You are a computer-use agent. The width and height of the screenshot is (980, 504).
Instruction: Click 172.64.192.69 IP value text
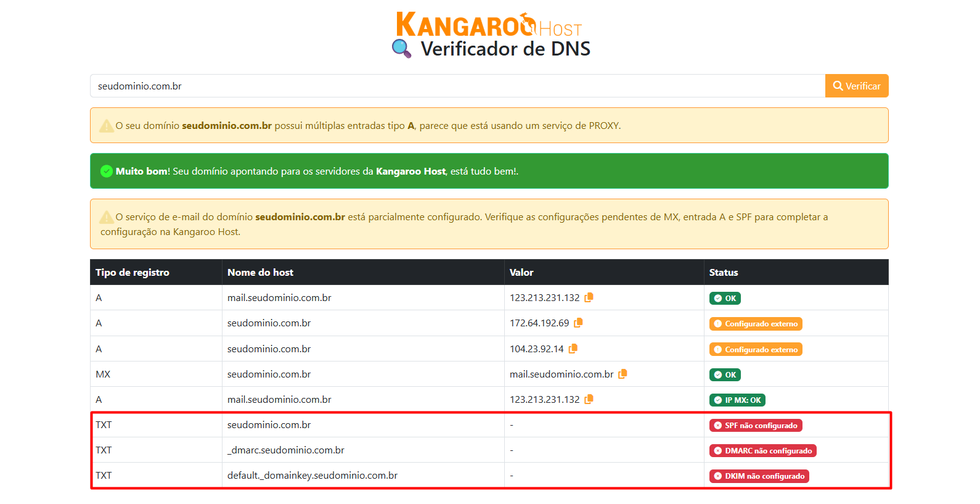[x=539, y=323]
